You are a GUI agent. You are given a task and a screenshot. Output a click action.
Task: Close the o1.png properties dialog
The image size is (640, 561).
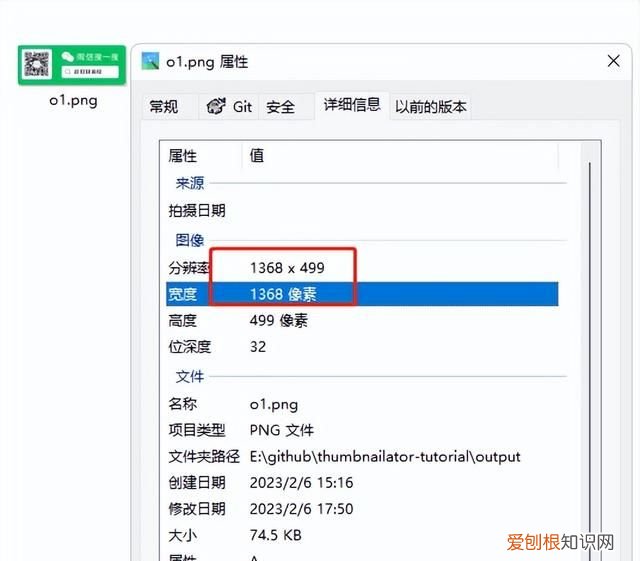pyautogui.click(x=613, y=61)
